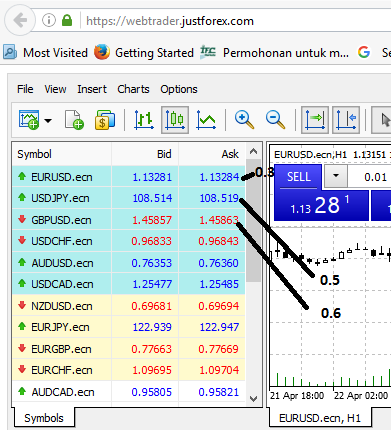This screenshot has height=430, width=391.
Task: Toggle the chart shift button
Action: point(346,120)
